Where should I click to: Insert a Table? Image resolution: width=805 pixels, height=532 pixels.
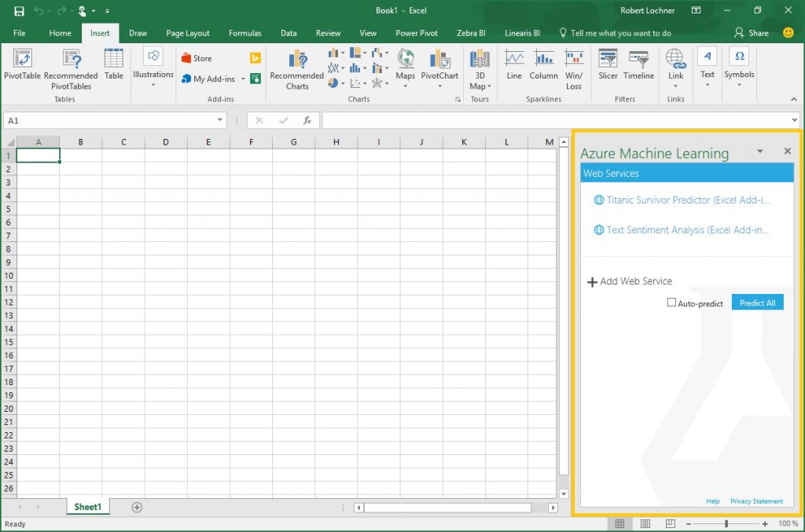coord(113,64)
